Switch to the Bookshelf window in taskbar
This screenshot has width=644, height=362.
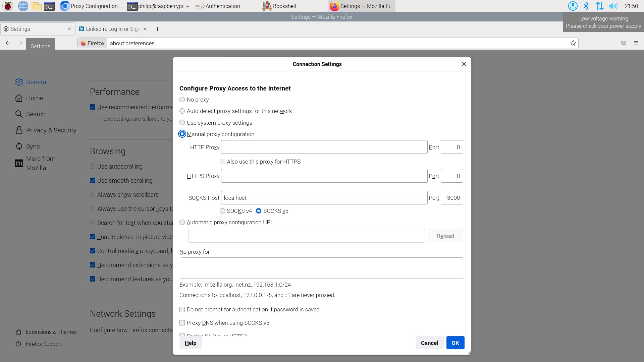click(280, 6)
